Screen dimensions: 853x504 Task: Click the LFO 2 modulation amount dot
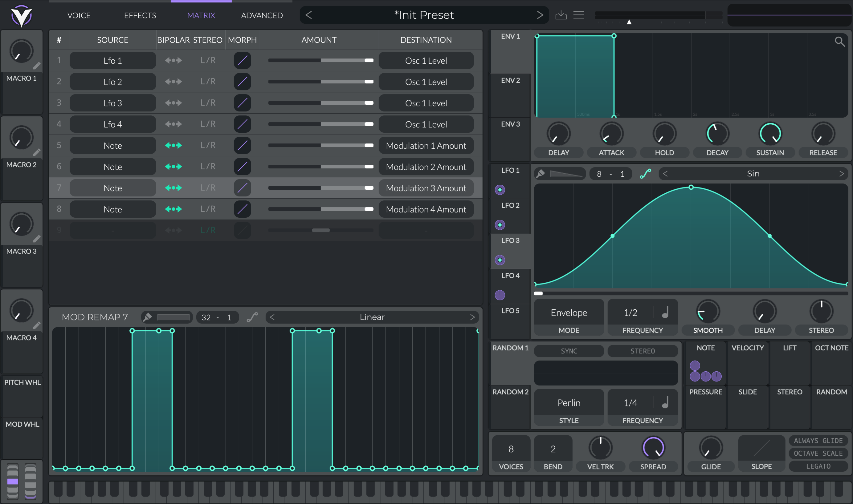[x=500, y=225]
